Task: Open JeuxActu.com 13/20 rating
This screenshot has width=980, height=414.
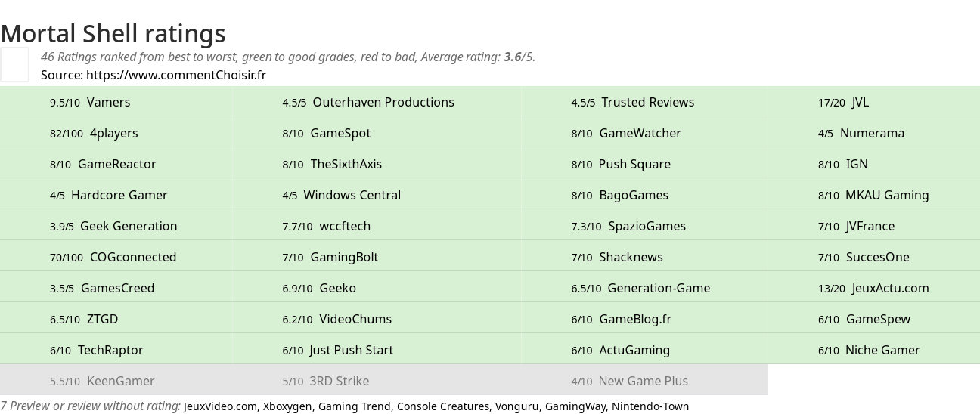Action: 873,288
